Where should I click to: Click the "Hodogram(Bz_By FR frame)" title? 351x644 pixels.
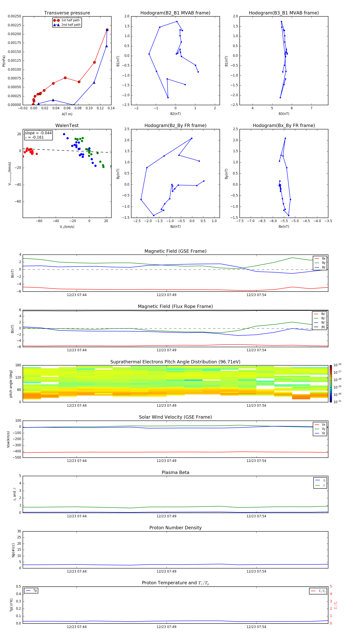(175, 125)
